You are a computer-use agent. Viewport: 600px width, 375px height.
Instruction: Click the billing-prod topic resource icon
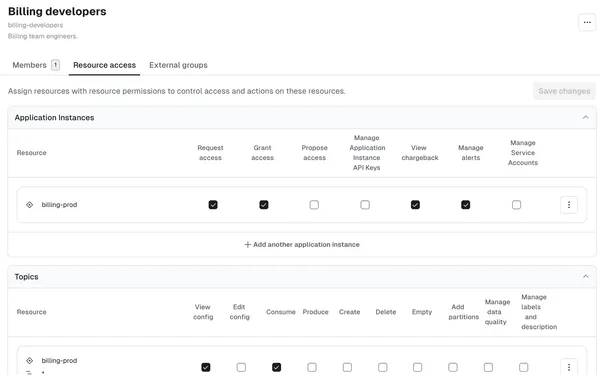(29, 360)
